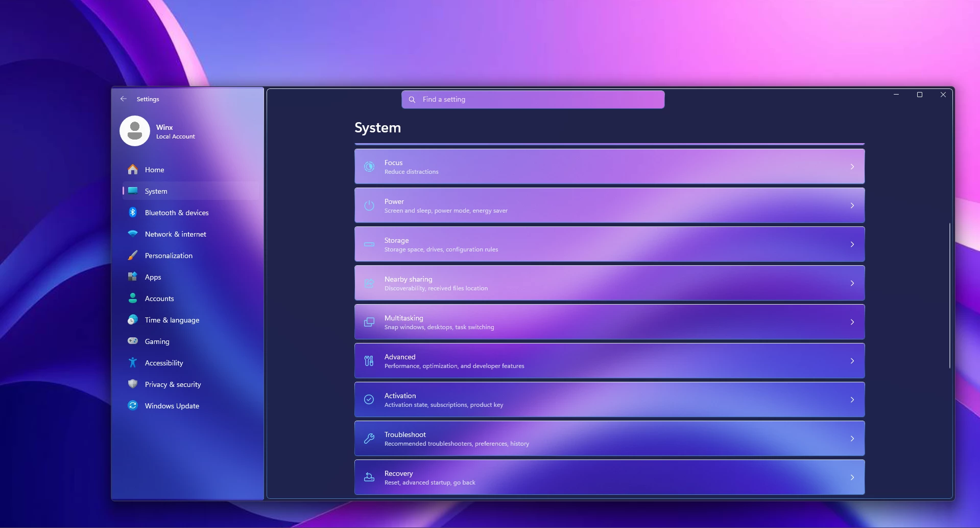Open the Accessibility label in sidebar

click(x=164, y=363)
